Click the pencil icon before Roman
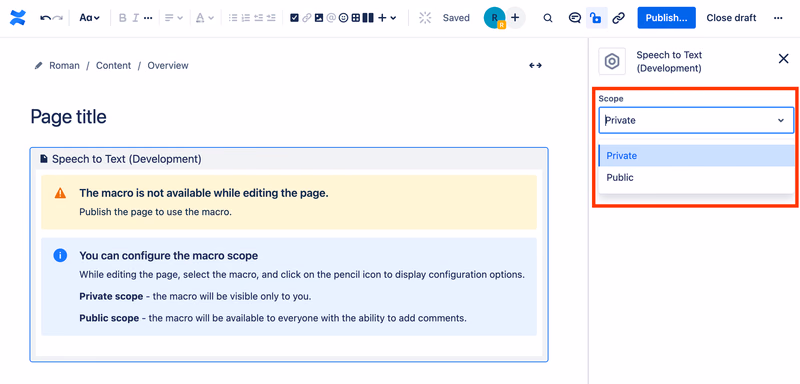This screenshot has height=384, width=800. tap(38, 66)
